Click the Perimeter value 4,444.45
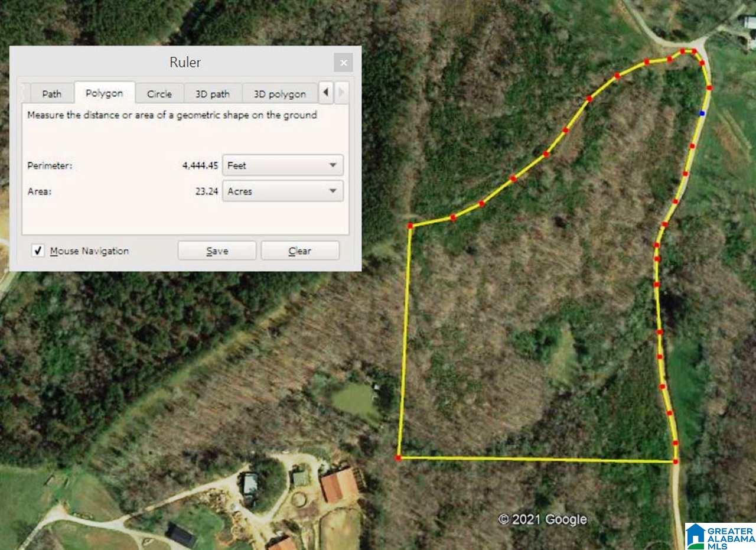Image resolution: width=756 pixels, height=550 pixels. [x=200, y=165]
